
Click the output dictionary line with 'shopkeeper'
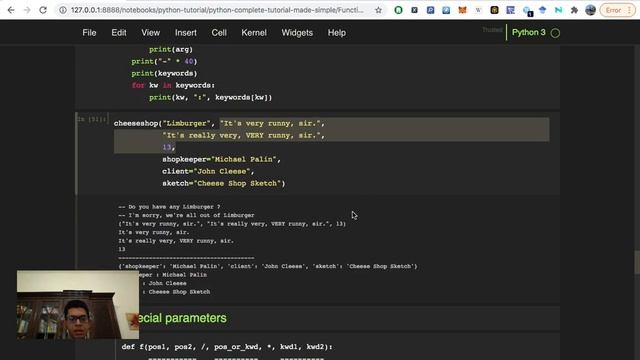(268, 267)
